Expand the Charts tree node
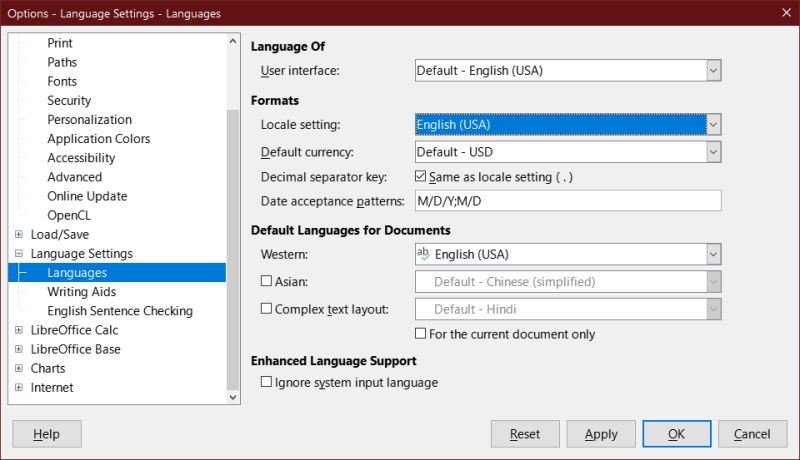800x460 pixels. pos(19,368)
